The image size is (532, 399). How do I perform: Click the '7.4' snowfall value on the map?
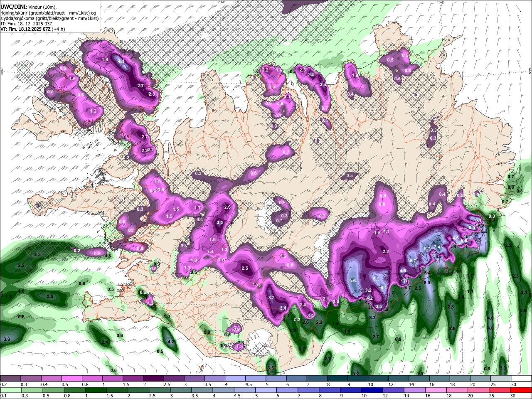(437, 247)
